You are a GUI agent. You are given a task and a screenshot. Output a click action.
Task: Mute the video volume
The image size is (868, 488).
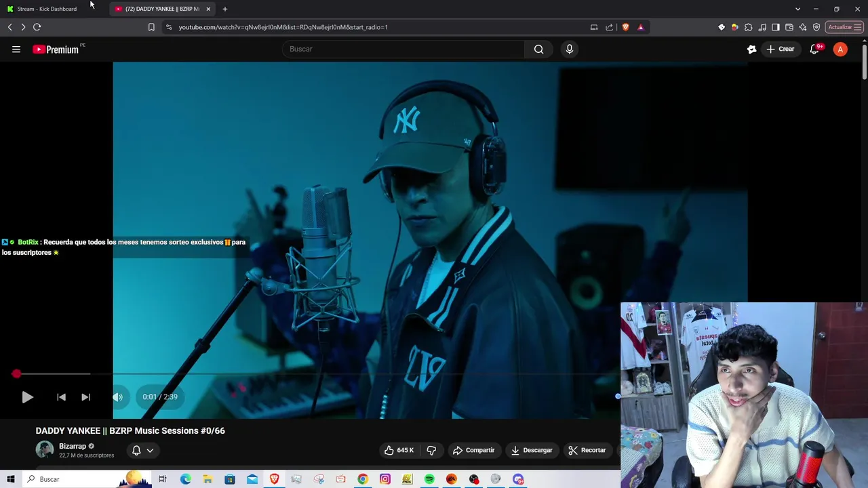tap(117, 397)
